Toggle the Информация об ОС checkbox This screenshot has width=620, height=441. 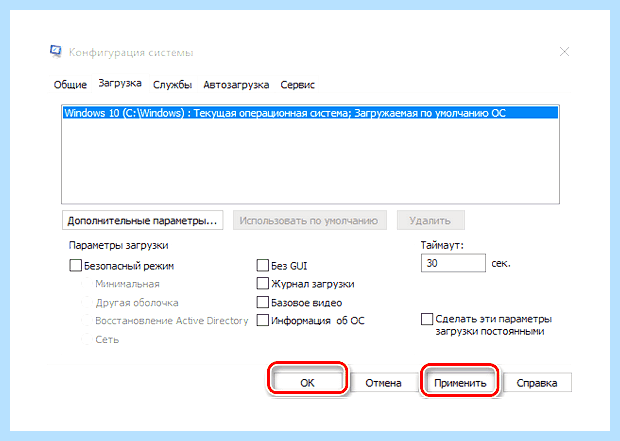click(263, 320)
